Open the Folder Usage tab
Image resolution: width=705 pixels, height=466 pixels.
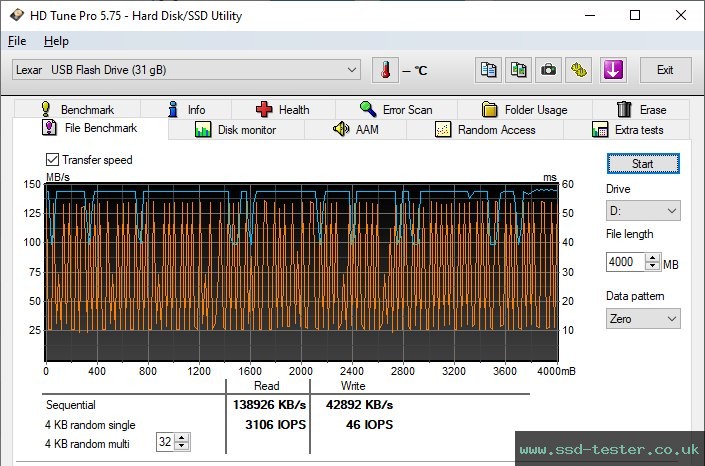point(524,109)
